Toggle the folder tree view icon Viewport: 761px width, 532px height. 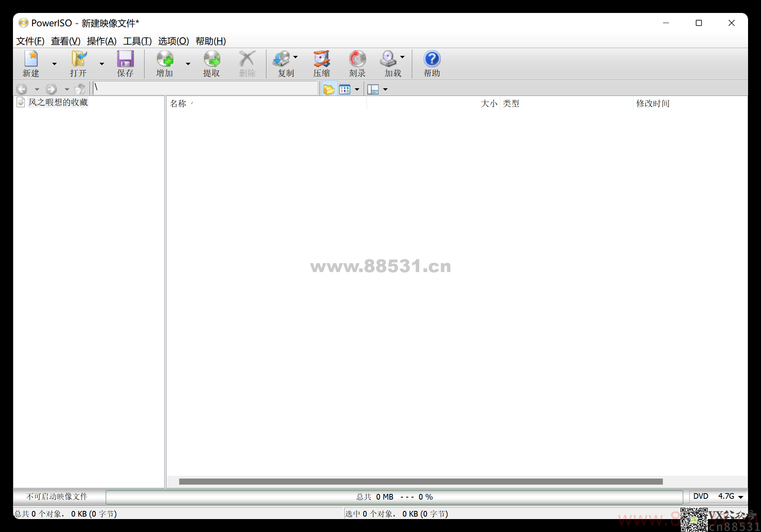(329, 89)
